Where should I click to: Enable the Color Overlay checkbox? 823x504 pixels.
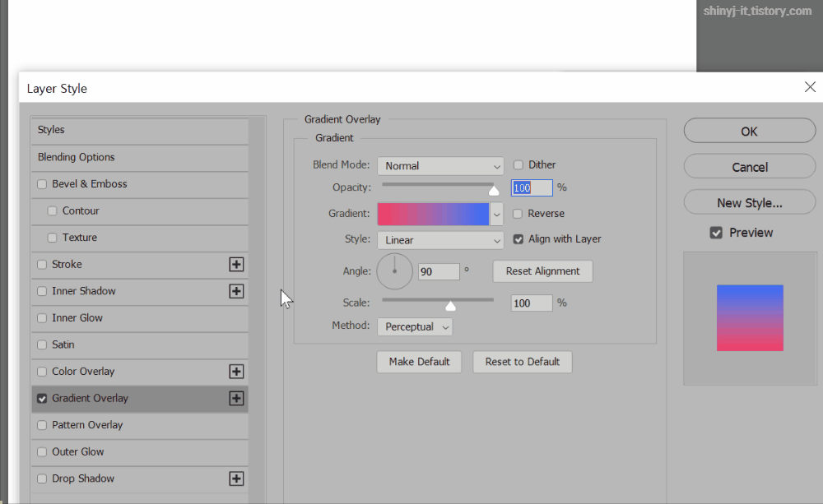point(42,372)
